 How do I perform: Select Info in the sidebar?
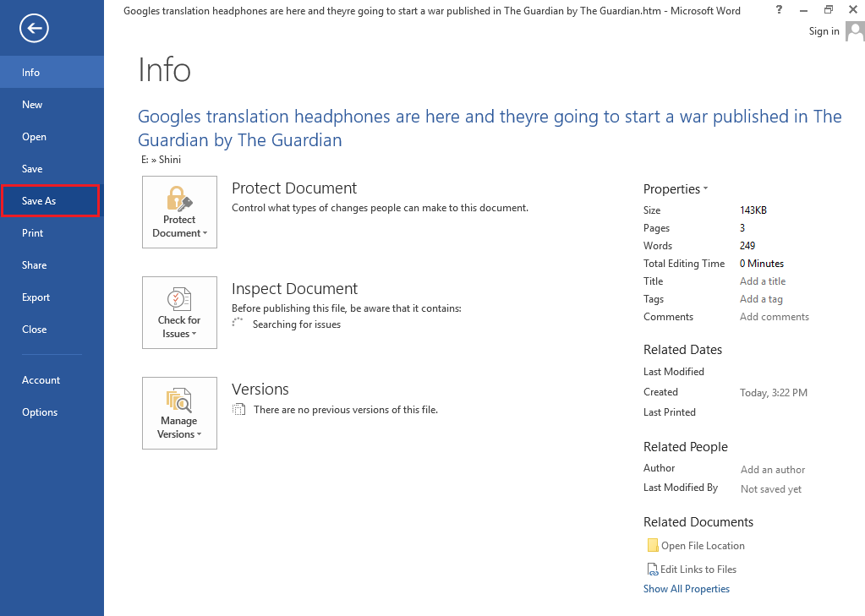click(x=52, y=72)
